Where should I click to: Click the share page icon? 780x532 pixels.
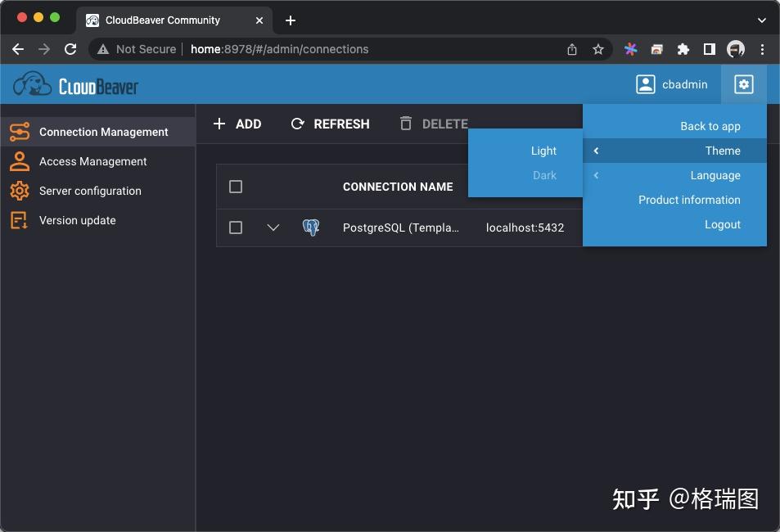pos(572,49)
